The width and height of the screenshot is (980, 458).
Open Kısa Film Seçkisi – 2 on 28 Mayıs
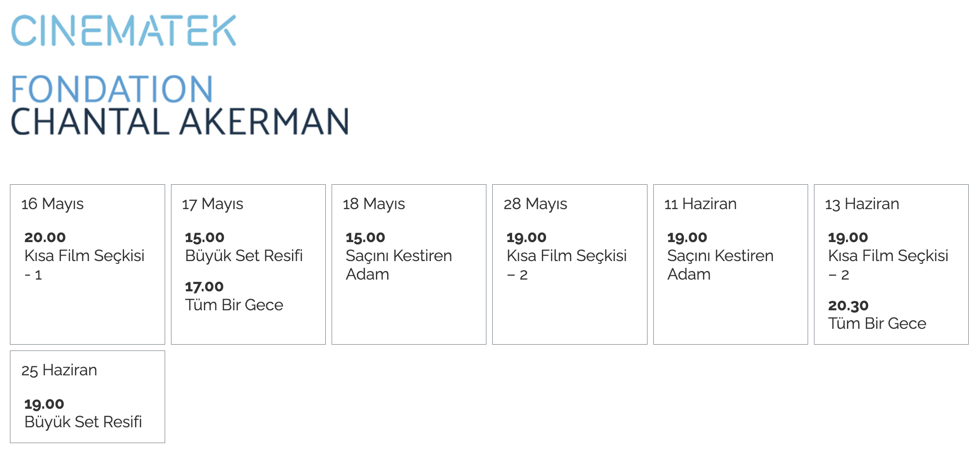tap(567, 265)
